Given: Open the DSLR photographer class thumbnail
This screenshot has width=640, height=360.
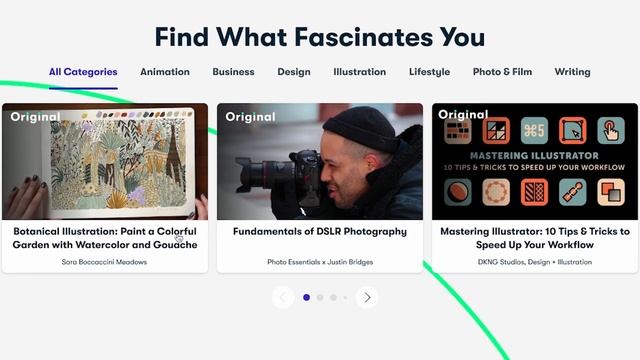Looking at the screenshot, I should click(320, 162).
